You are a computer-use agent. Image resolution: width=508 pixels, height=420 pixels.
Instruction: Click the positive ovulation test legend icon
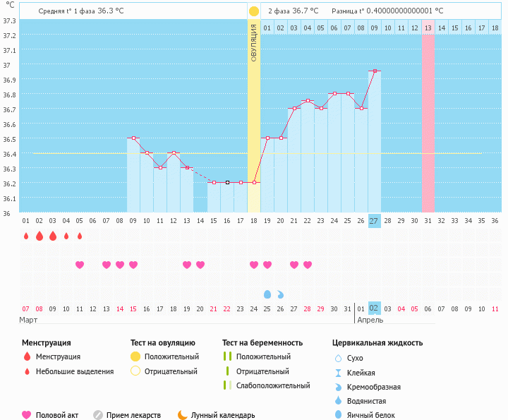click(x=135, y=357)
